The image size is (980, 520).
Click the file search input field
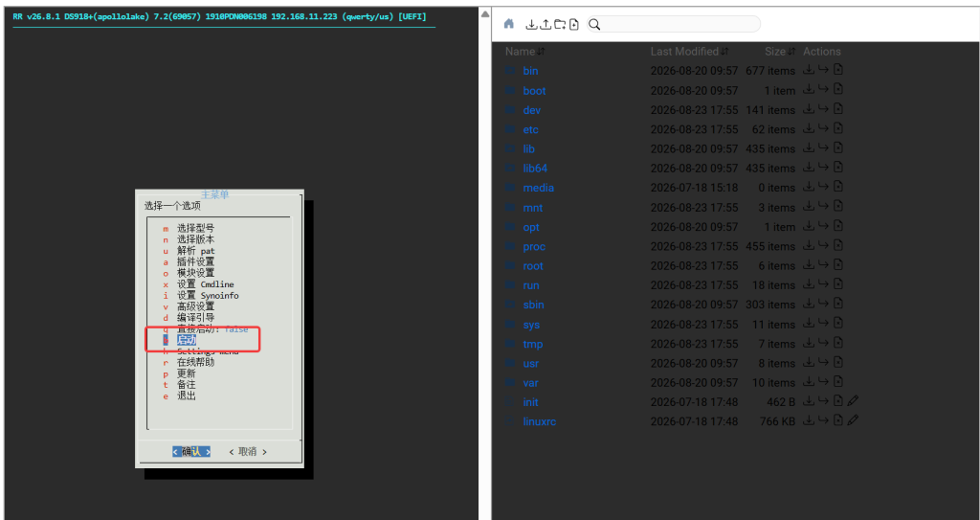click(674, 24)
